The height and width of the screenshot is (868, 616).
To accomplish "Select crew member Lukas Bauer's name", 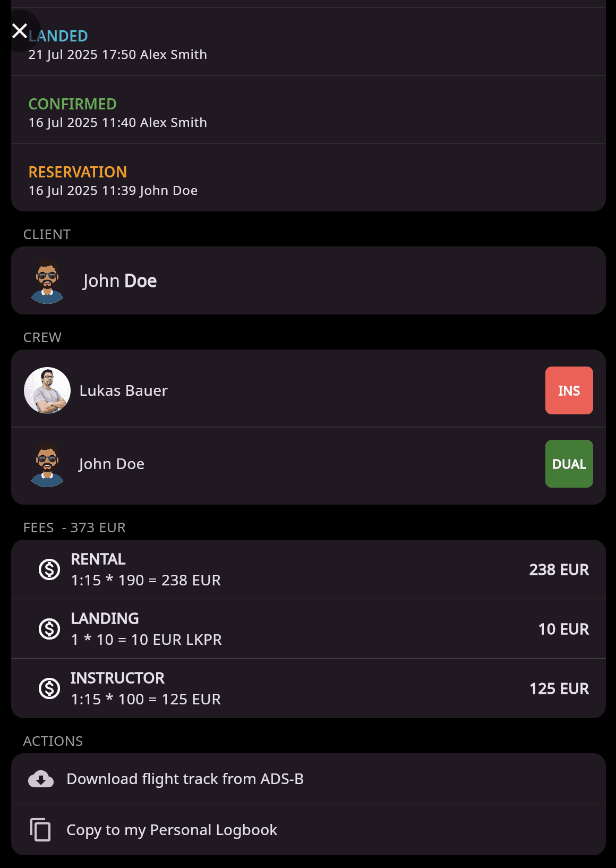I will click(x=124, y=390).
